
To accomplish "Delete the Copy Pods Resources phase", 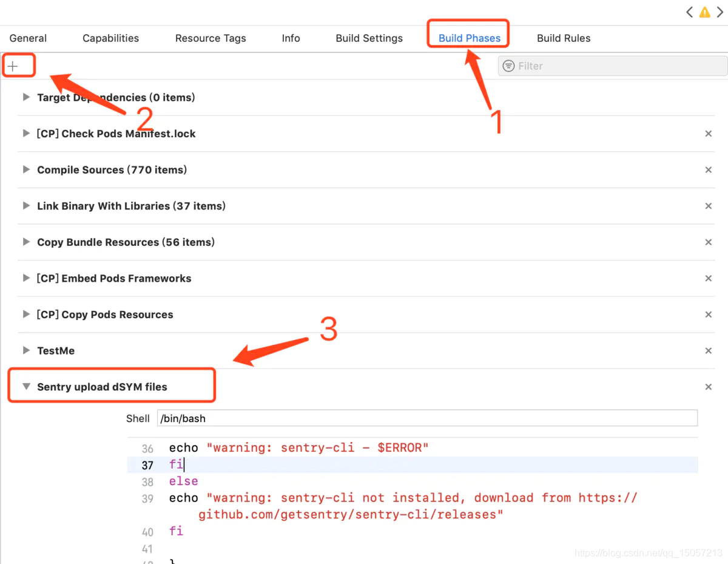I will click(708, 314).
